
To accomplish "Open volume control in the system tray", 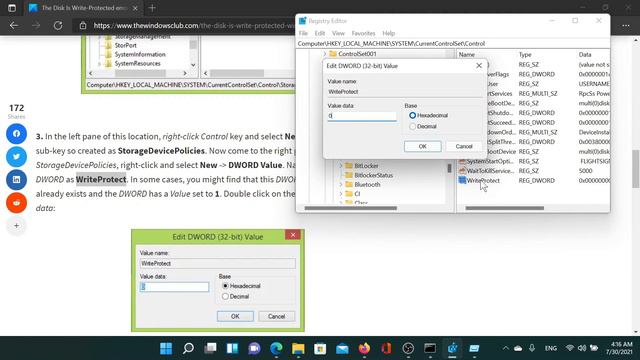I will click(582, 348).
